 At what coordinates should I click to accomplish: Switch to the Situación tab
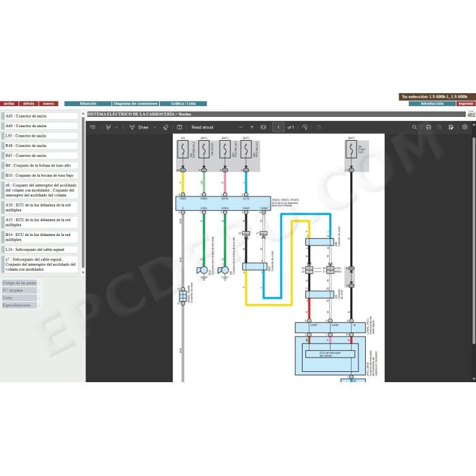tap(88, 103)
